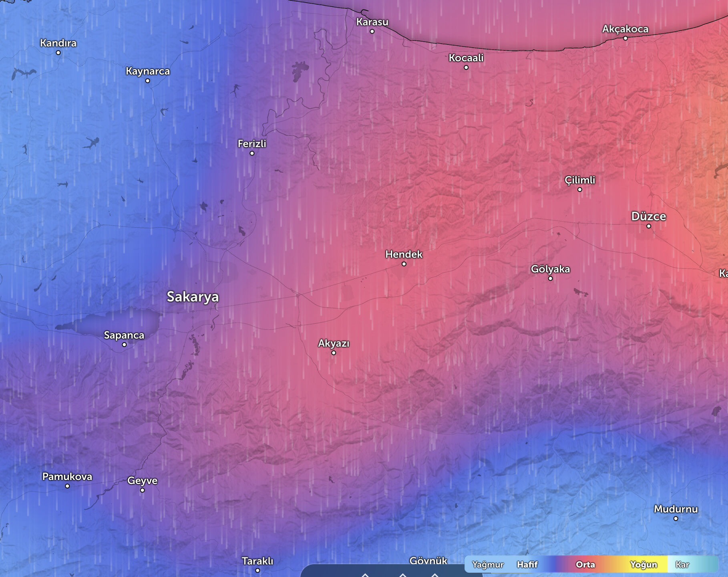Click the Mudurnu map label
This screenshot has width=728, height=577.
[676, 509]
